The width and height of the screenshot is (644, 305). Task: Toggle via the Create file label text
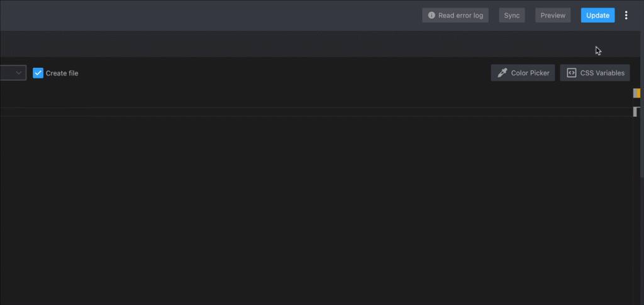pyautogui.click(x=62, y=73)
